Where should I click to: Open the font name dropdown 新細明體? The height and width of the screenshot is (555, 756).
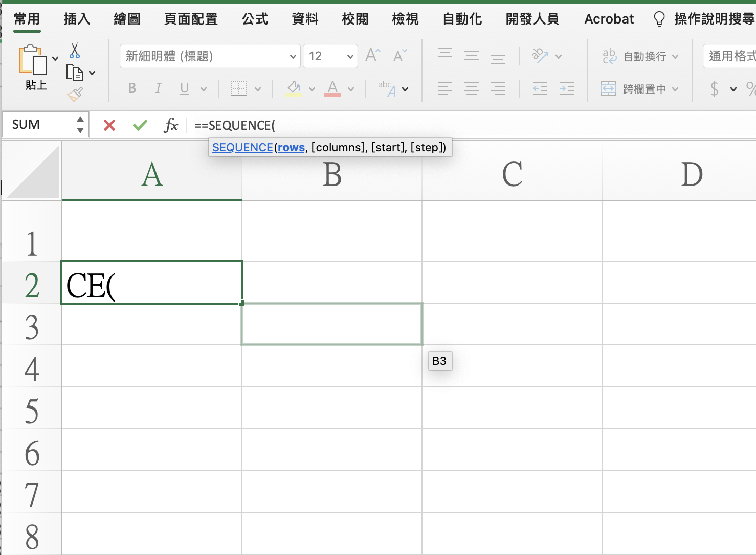pyautogui.click(x=293, y=56)
